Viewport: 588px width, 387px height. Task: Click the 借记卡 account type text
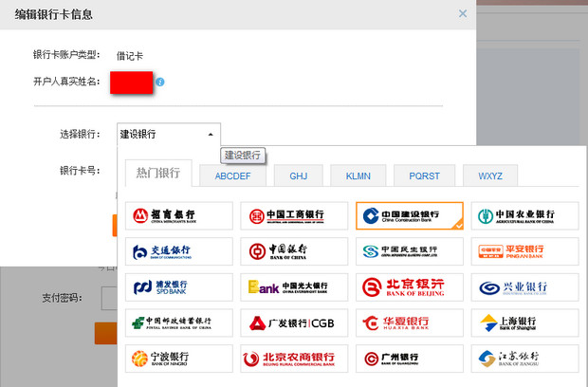(x=130, y=56)
